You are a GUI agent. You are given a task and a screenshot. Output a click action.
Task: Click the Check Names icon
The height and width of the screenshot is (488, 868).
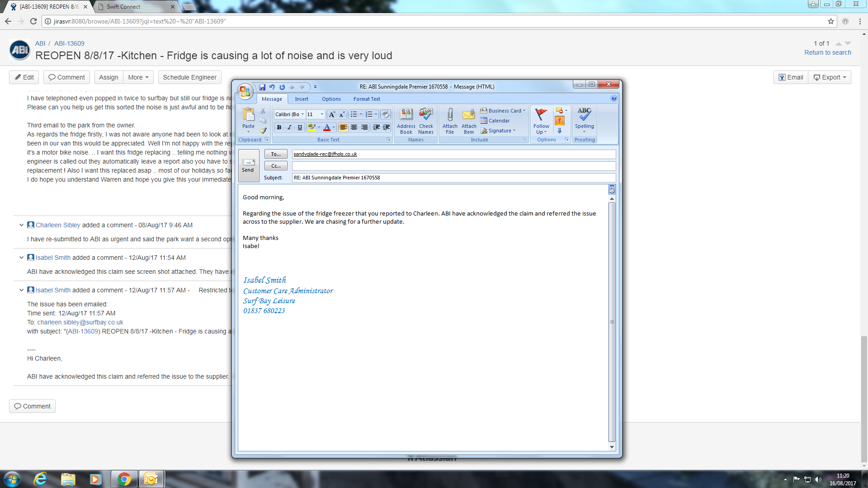(426, 115)
